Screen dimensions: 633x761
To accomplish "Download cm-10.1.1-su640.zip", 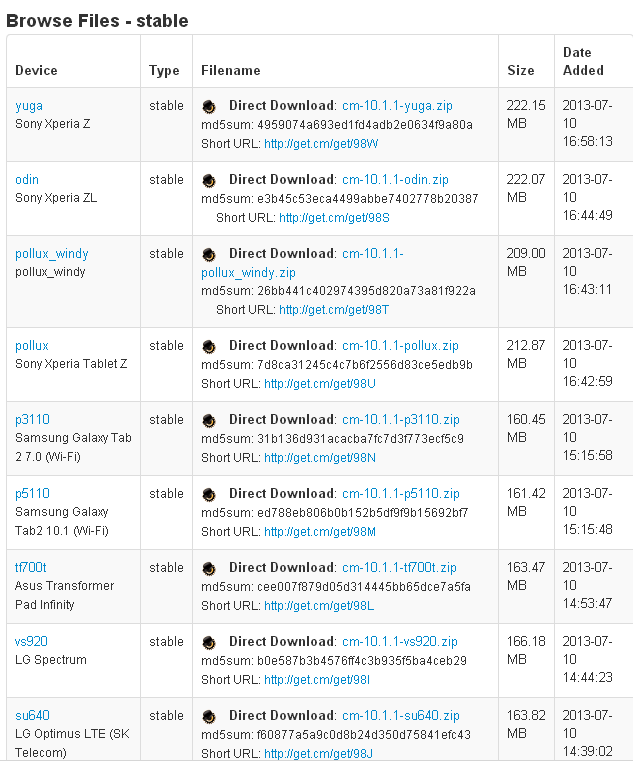I will [400, 716].
